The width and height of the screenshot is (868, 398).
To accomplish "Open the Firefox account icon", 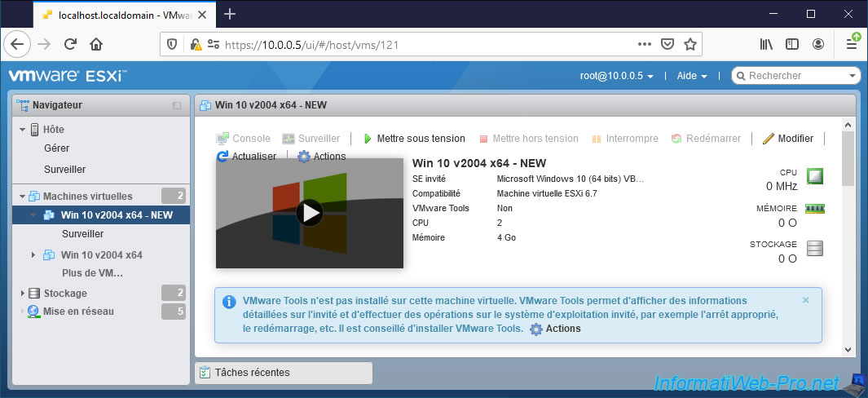I will (x=818, y=44).
